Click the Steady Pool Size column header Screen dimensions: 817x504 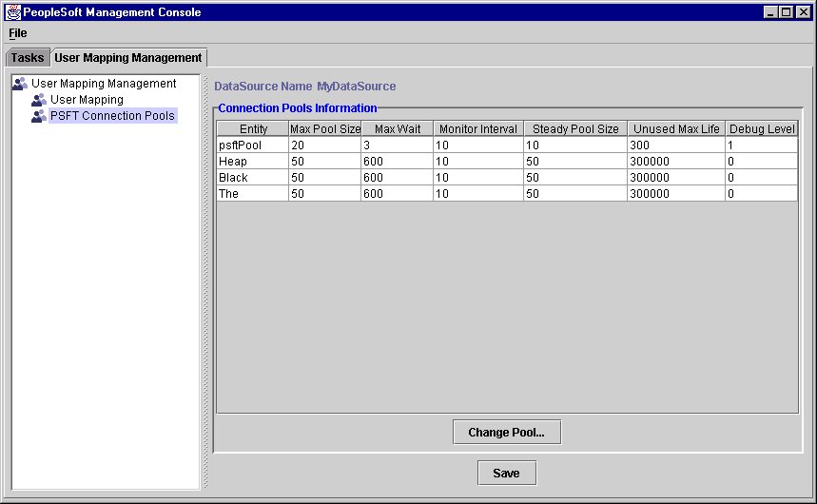pyautogui.click(x=575, y=128)
